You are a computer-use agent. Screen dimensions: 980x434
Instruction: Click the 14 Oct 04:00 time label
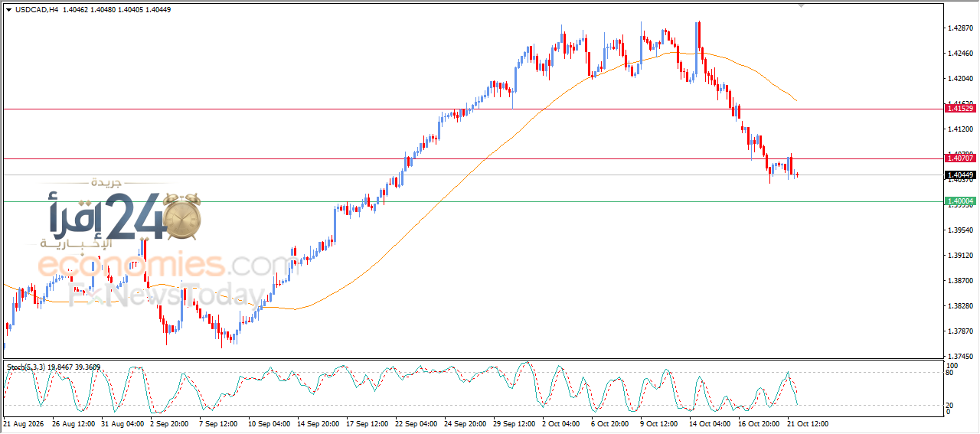pyautogui.click(x=710, y=423)
